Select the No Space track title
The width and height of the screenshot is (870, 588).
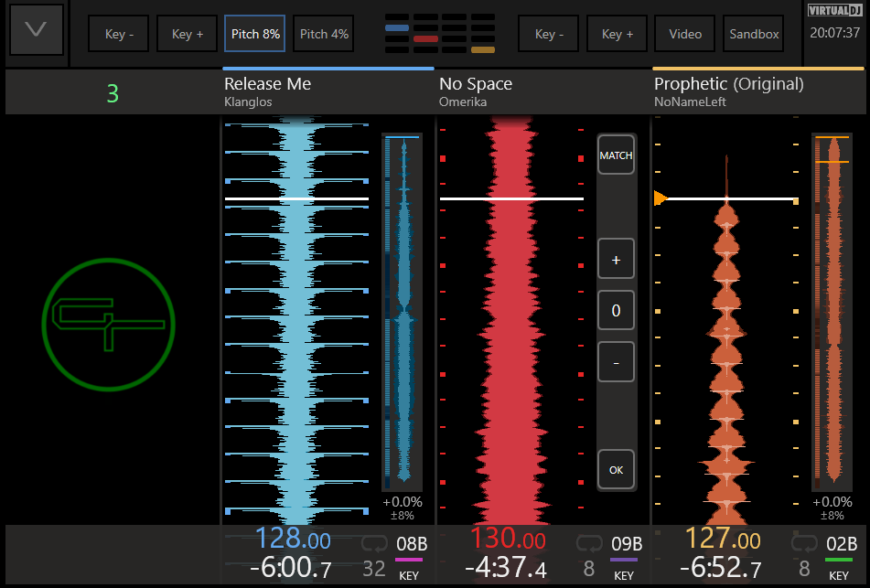click(476, 84)
